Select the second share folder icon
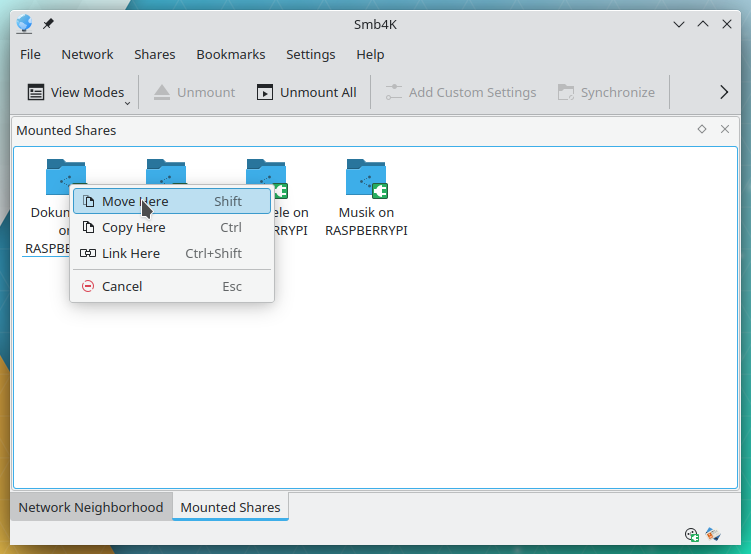Viewport: 751px width, 554px height. [x=166, y=171]
